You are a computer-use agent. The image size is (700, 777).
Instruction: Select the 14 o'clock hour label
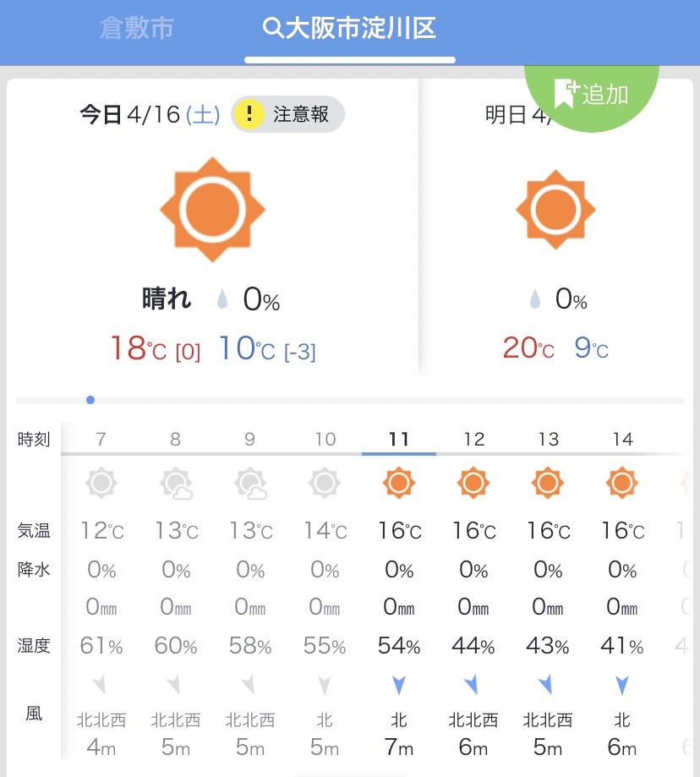[x=623, y=439]
